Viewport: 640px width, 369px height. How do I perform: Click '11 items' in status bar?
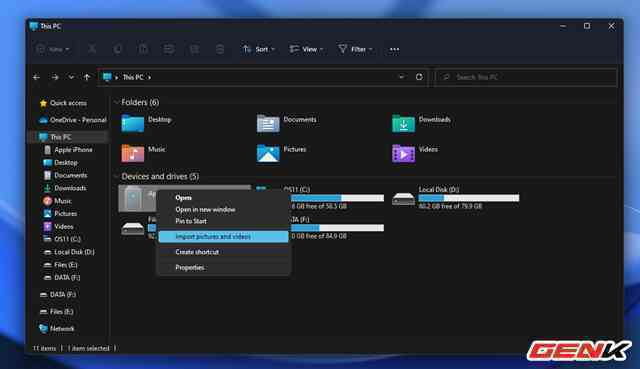click(x=44, y=348)
